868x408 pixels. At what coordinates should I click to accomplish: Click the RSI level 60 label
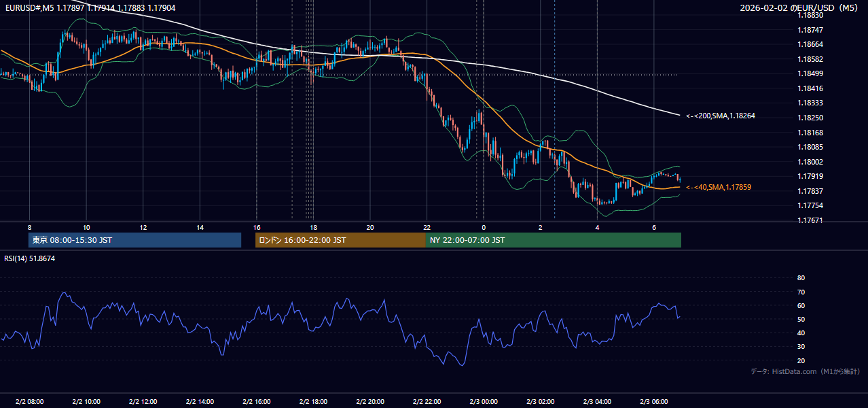point(801,305)
